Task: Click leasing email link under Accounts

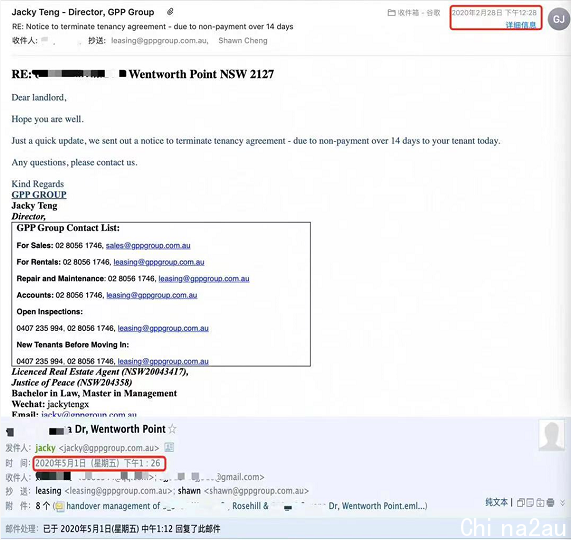Action: pyautogui.click(x=152, y=295)
